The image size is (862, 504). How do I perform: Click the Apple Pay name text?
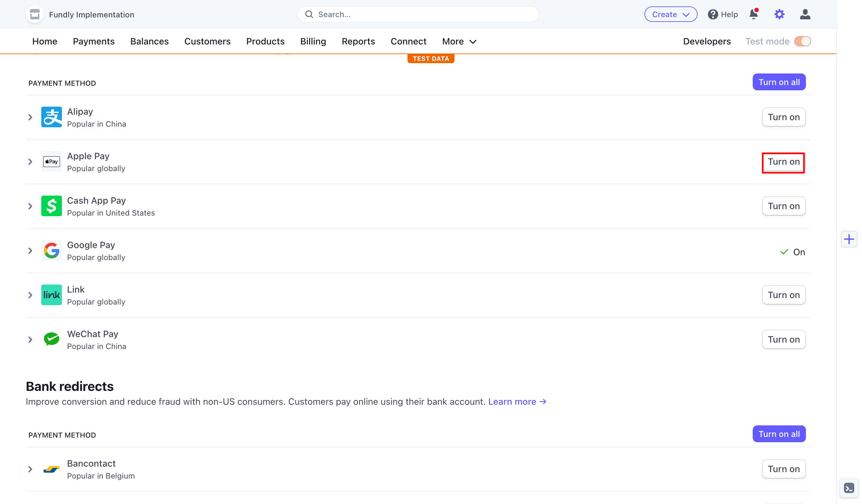coord(88,156)
